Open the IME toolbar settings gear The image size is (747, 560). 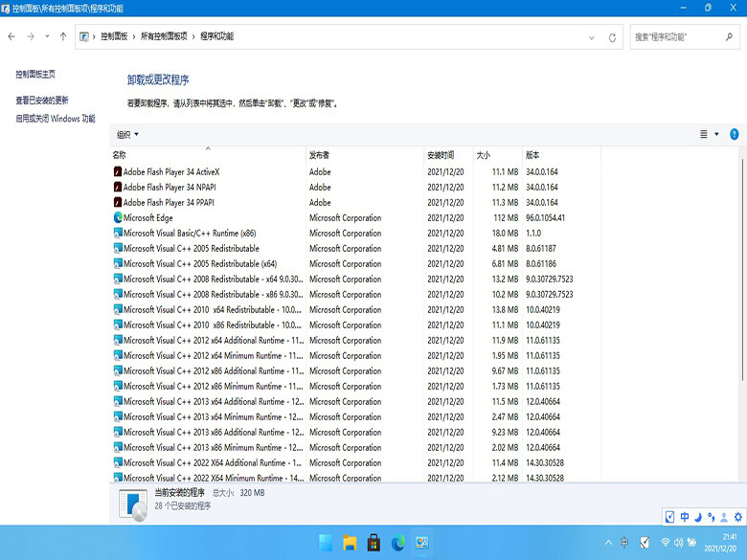click(738, 517)
